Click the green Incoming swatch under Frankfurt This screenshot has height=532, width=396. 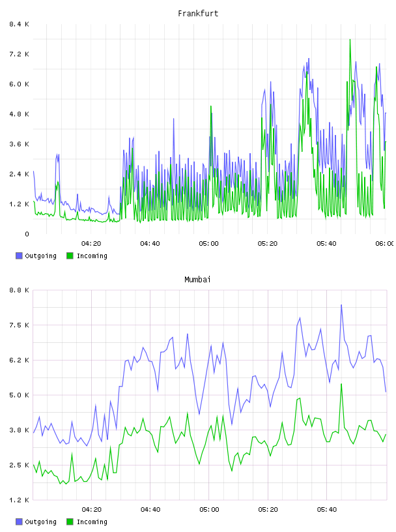tap(70, 256)
